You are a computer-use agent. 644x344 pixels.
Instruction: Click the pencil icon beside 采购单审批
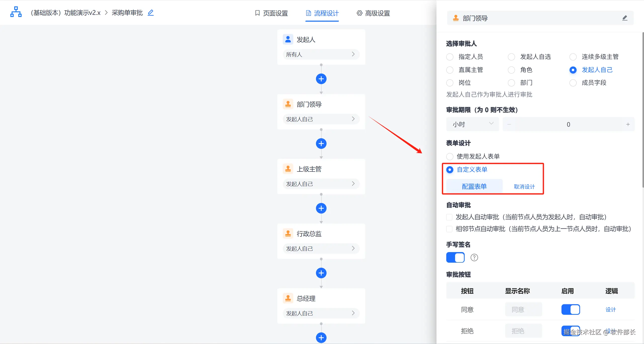click(150, 13)
